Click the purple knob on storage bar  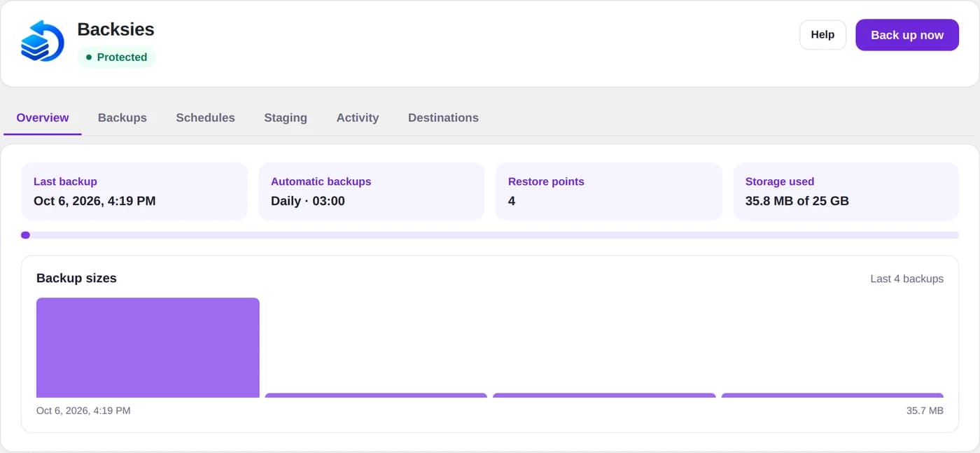[25, 235]
